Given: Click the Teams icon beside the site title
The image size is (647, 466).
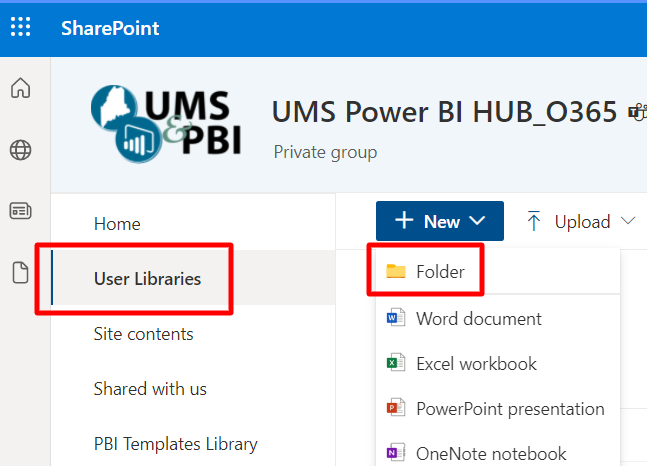Looking at the screenshot, I should [x=638, y=112].
